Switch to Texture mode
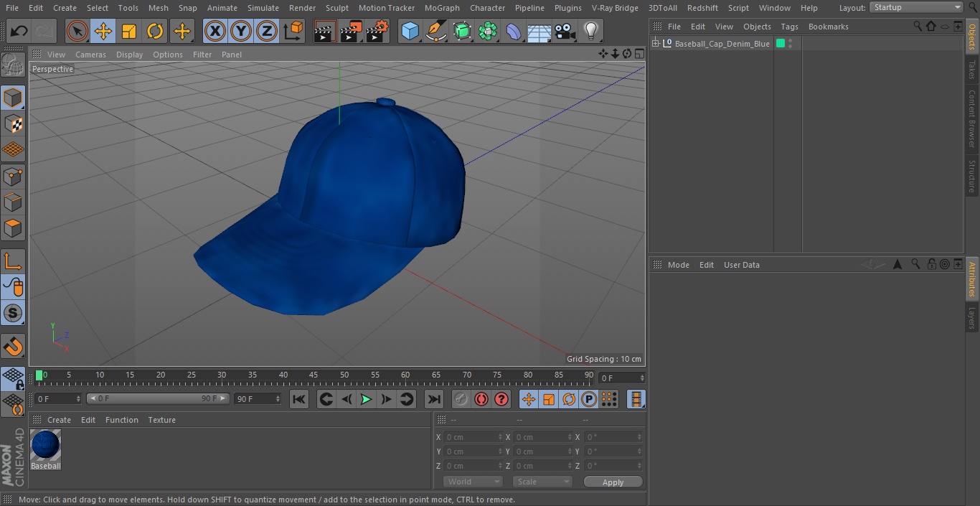 click(13, 123)
